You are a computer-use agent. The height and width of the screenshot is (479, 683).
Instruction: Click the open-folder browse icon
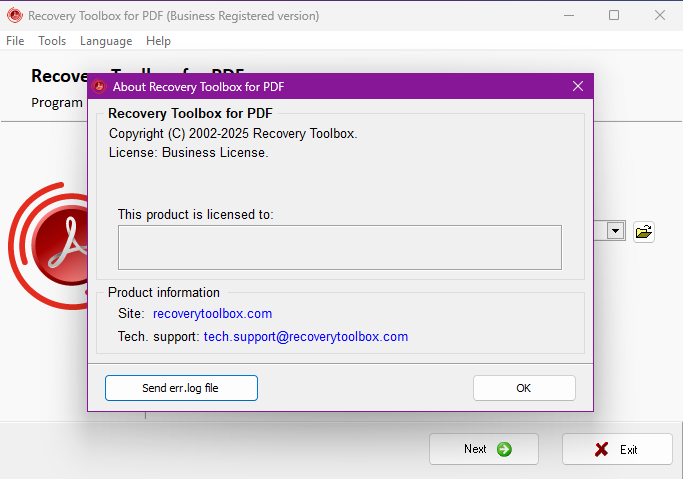click(644, 231)
